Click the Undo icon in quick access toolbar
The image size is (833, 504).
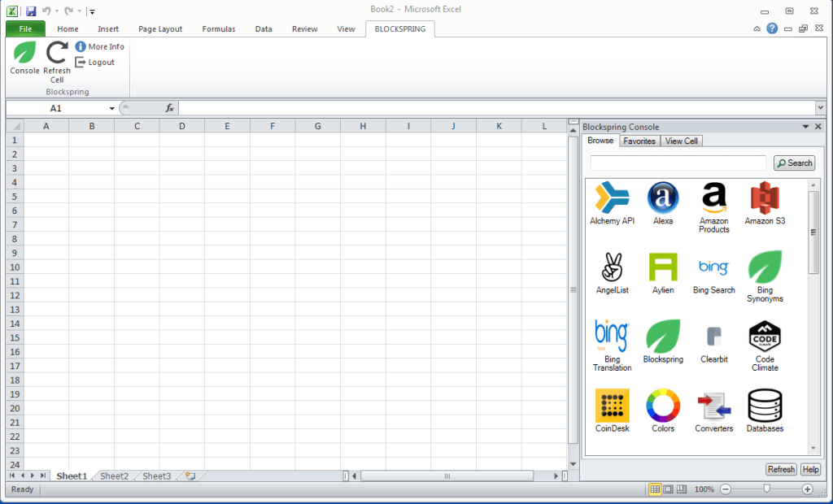(46, 11)
